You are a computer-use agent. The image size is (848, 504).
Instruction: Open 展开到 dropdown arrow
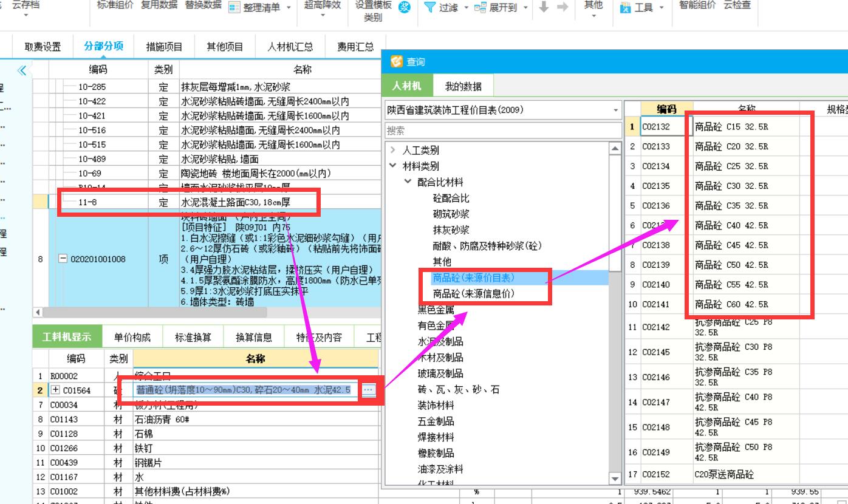pyautogui.click(x=525, y=8)
